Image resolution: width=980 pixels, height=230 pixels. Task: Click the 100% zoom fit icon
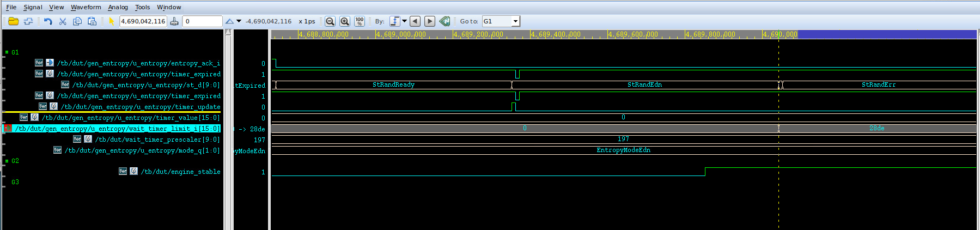(360, 21)
